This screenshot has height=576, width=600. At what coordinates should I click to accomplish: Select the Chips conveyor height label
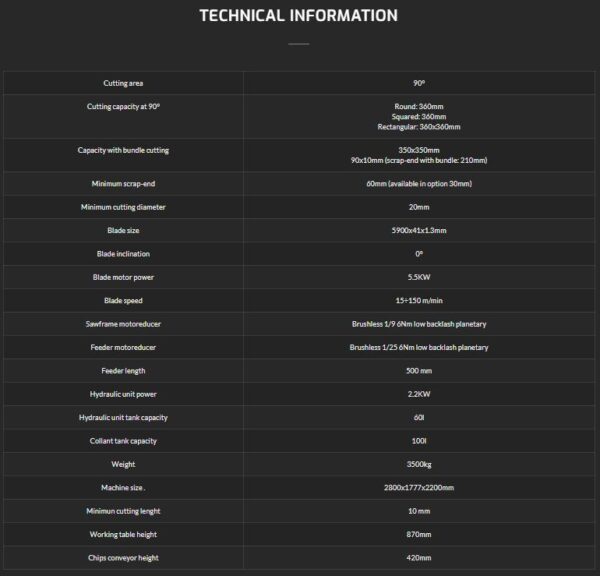pos(123,558)
